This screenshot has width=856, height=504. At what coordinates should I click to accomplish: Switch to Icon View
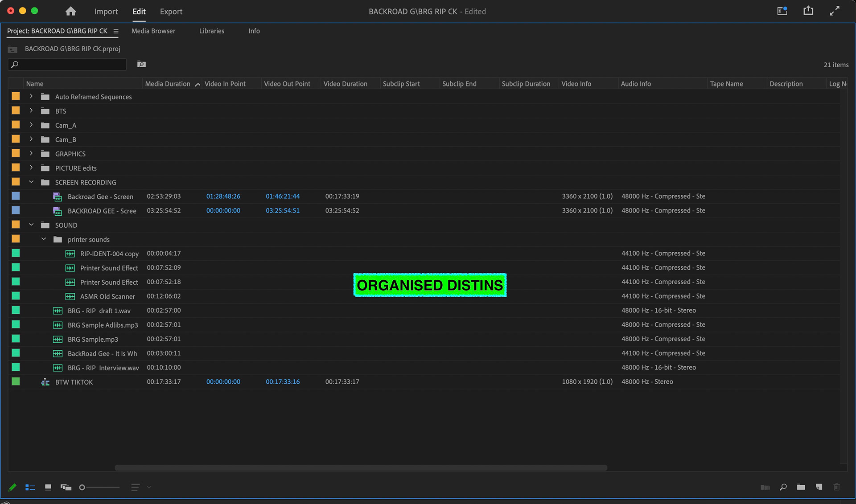point(48,487)
